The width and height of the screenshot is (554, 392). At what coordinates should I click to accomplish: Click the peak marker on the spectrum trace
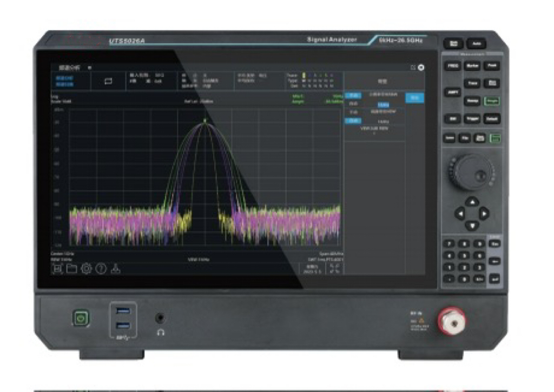pyautogui.click(x=205, y=120)
